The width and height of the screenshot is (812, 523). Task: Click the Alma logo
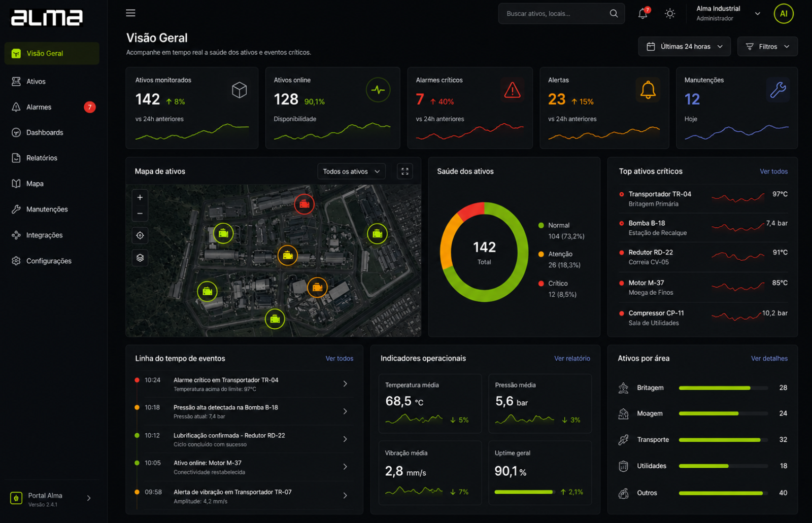(47, 18)
